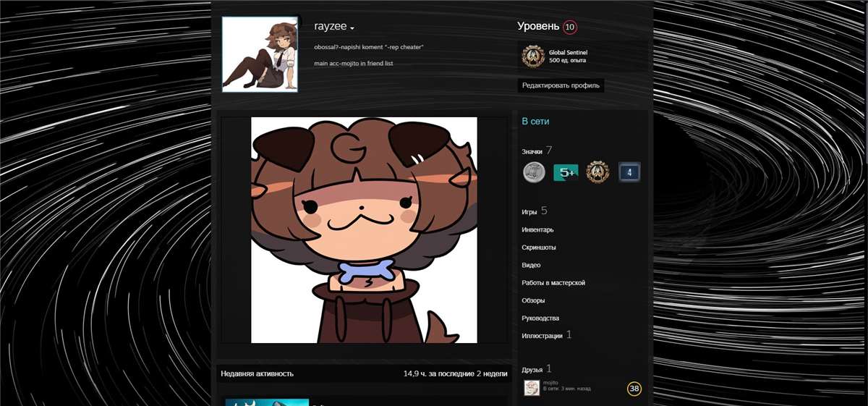The image size is (868, 406).
Task: Open the Друзья friends link
Action: pos(532,369)
